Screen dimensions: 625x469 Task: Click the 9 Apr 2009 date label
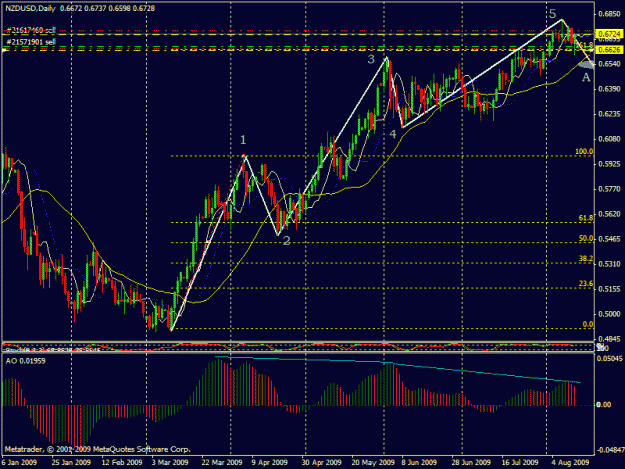(270, 463)
